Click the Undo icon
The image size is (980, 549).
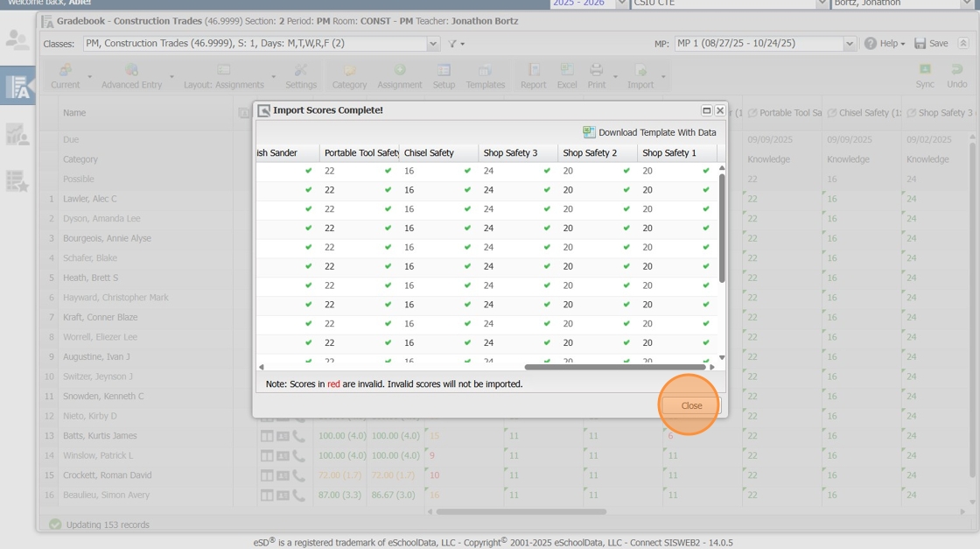(x=957, y=76)
